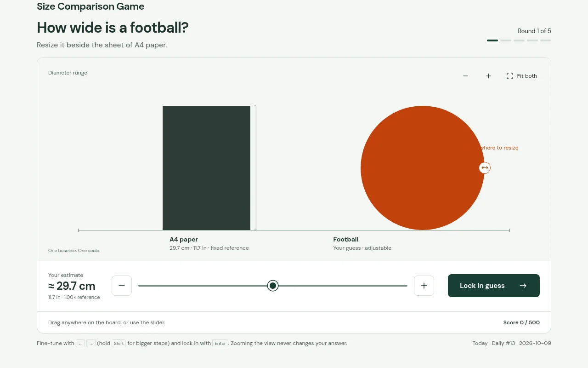The image size is (588, 368).
Task: Click the slider track right of the thumb
Action: click(x=343, y=286)
